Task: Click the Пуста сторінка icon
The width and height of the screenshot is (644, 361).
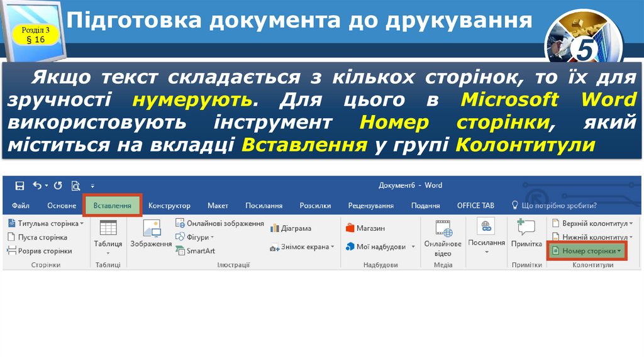Action: [x=11, y=237]
